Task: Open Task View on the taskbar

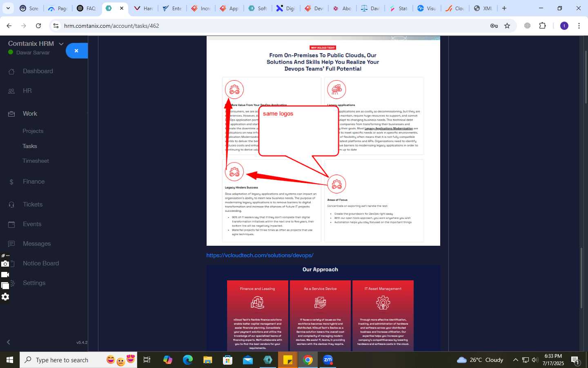Action: pyautogui.click(x=147, y=360)
